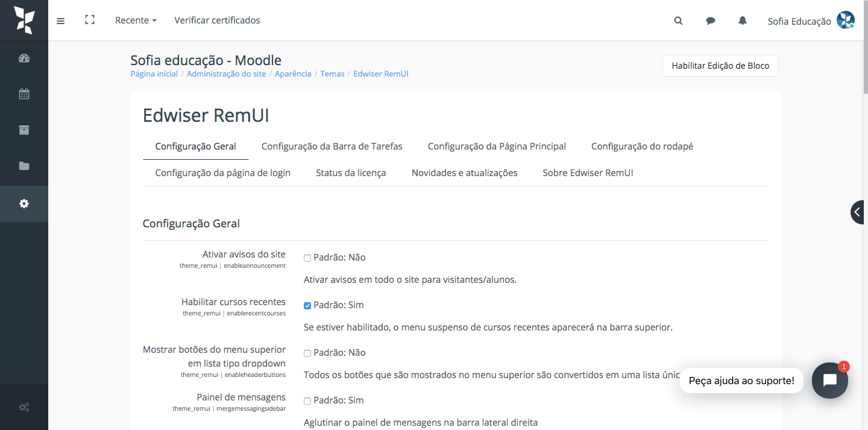Click the 'enableannouncement' setting name text
868x430 pixels.
[254, 266]
